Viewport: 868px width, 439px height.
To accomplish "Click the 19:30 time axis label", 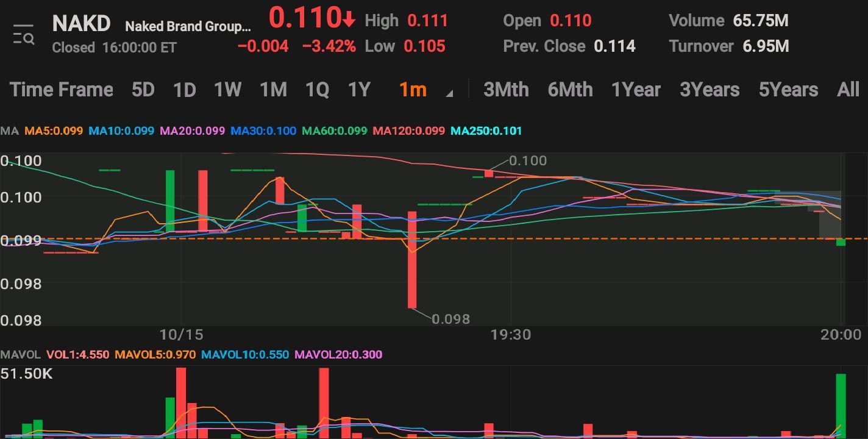I will tap(511, 334).
